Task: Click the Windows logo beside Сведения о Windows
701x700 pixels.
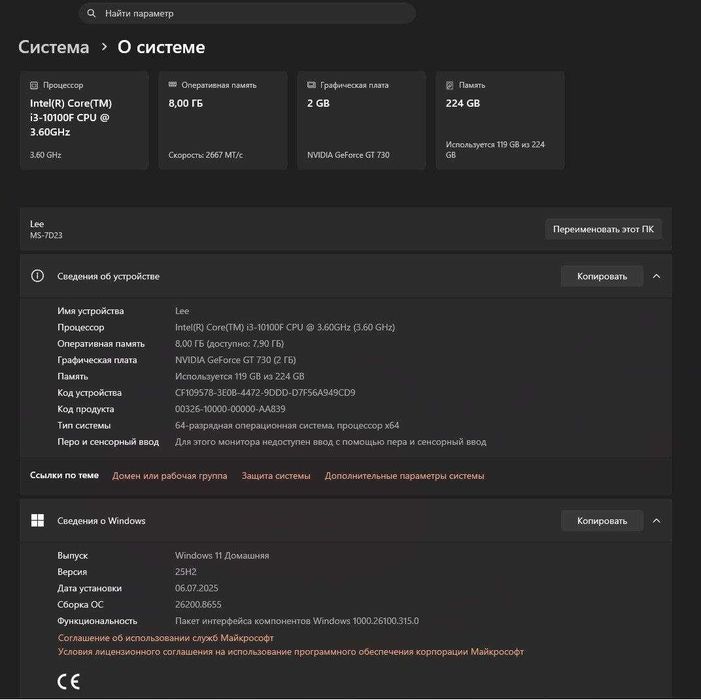Action: [x=38, y=520]
